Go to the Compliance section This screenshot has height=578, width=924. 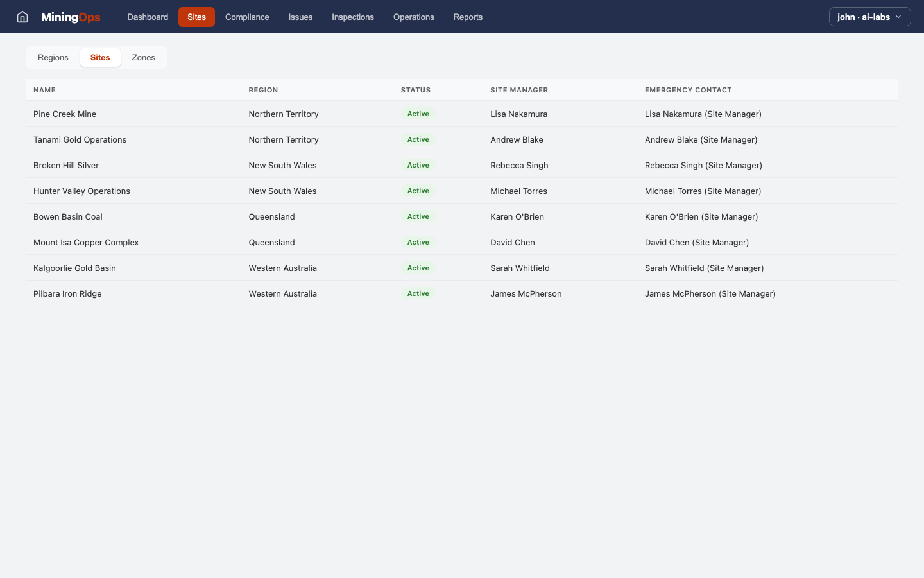coord(247,17)
